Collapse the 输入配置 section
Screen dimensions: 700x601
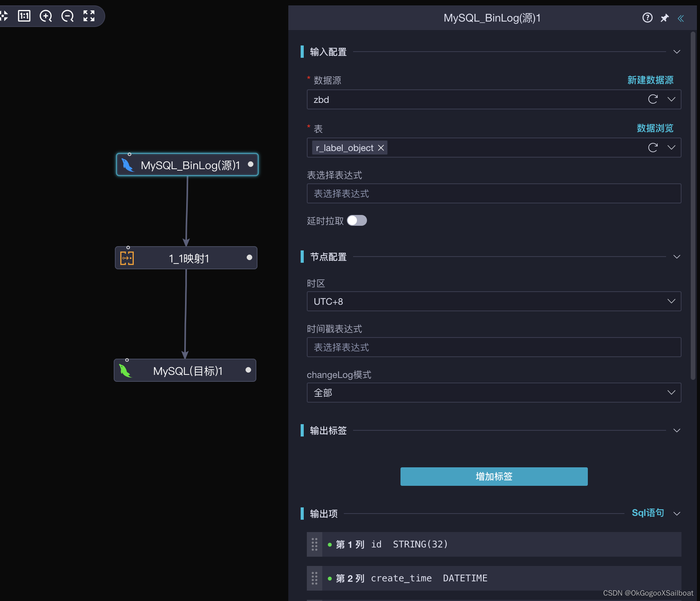click(x=677, y=52)
